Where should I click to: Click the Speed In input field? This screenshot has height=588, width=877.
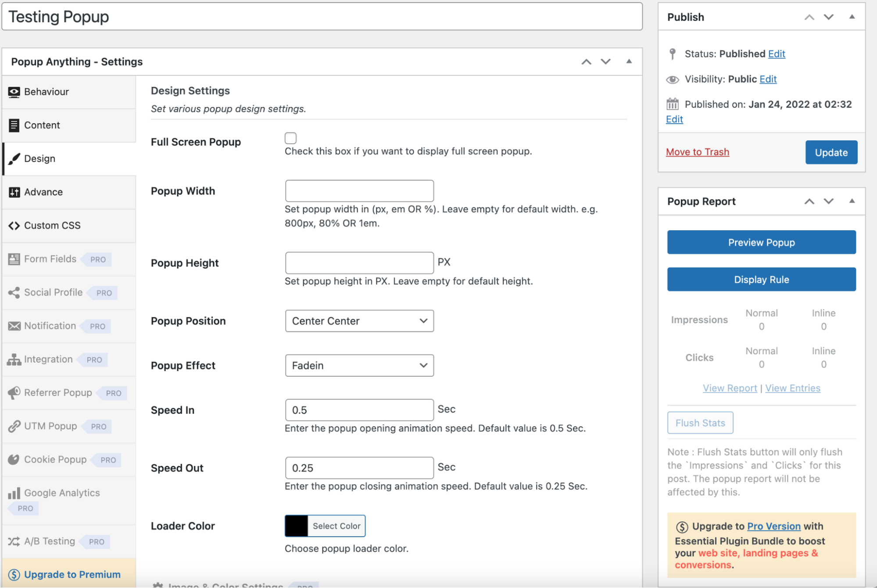(359, 410)
